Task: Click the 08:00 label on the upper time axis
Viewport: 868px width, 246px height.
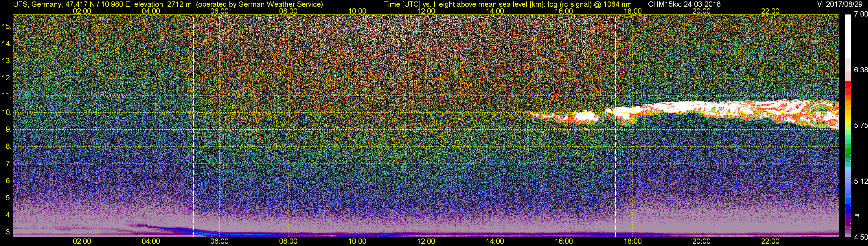Action: pyautogui.click(x=288, y=11)
